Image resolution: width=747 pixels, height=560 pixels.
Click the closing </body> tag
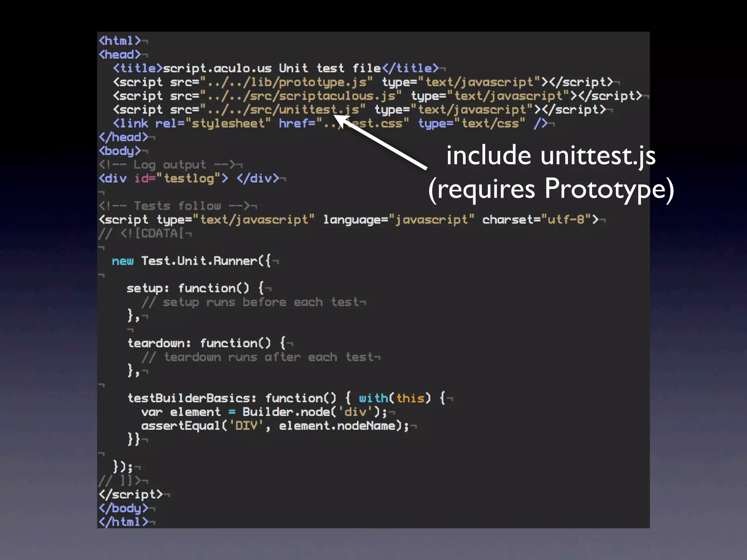[x=123, y=508]
